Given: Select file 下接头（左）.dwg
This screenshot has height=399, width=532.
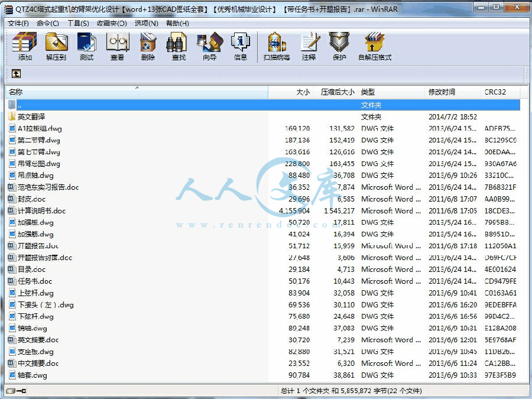Looking at the screenshot, I should coord(46,304).
